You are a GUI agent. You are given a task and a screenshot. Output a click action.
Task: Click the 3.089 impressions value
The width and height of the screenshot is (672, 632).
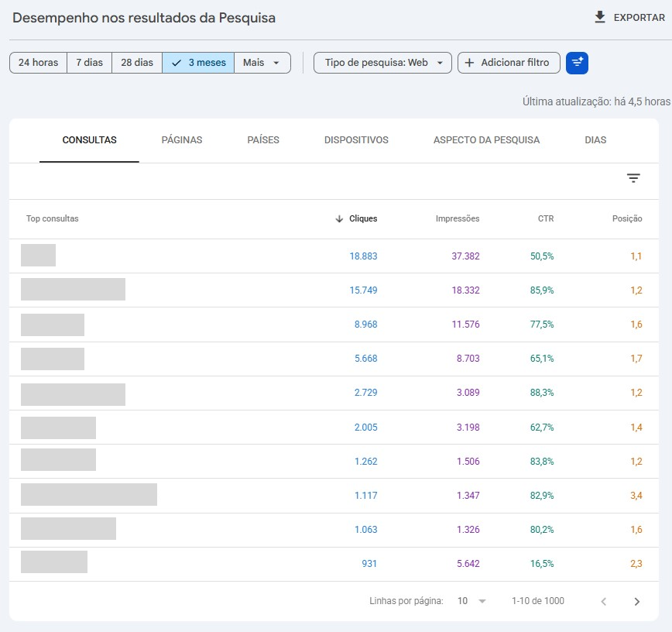468,393
